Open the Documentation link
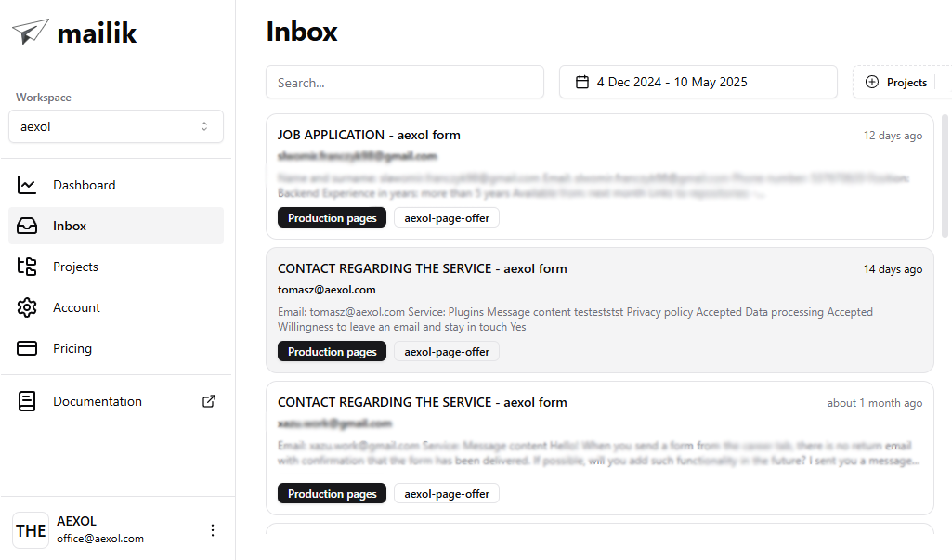 (98, 401)
